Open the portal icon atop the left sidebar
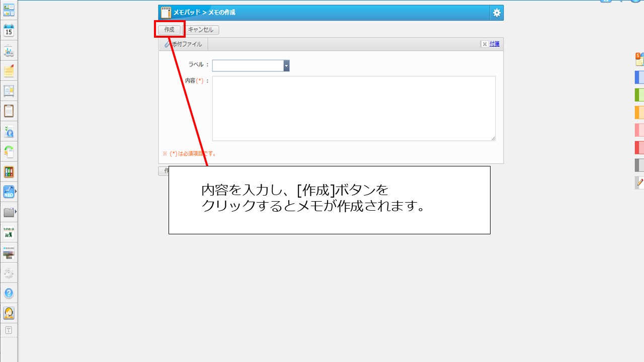Image resolution: width=644 pixels, height=362 pixels. pyautogui.click(x=9, y=10)
